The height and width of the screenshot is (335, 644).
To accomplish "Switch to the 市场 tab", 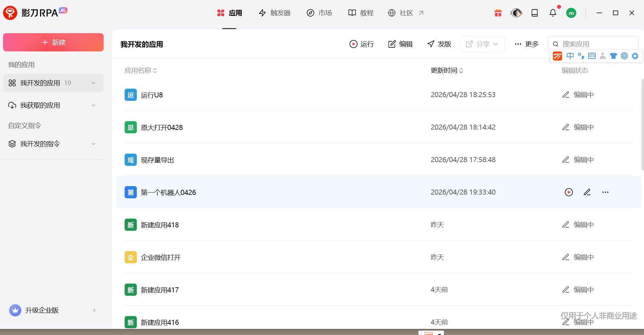I will coord(319,13).
